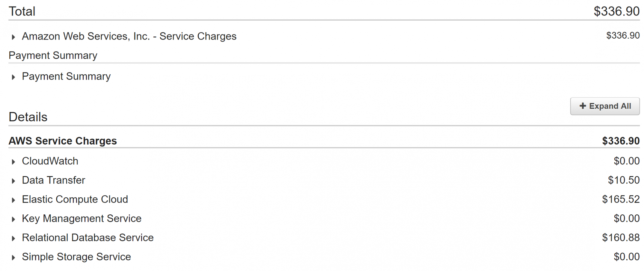Select the Elastic Compute Cloud label

pyautogui.click(x=75, y=199)
